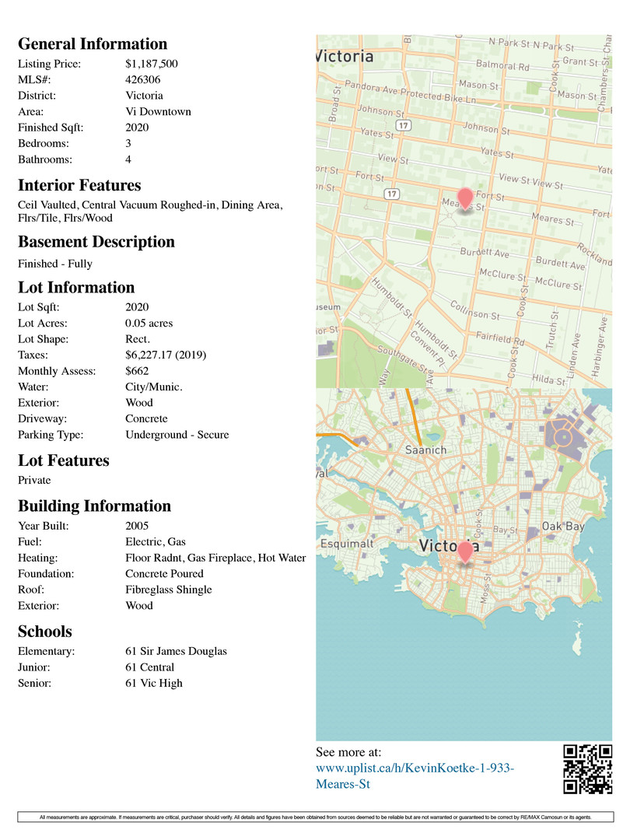Click the 'Schools' heading

coord(44,632)
